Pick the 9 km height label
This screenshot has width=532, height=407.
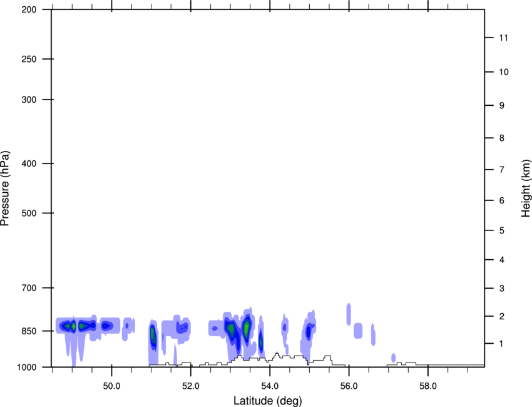(501, 106)
